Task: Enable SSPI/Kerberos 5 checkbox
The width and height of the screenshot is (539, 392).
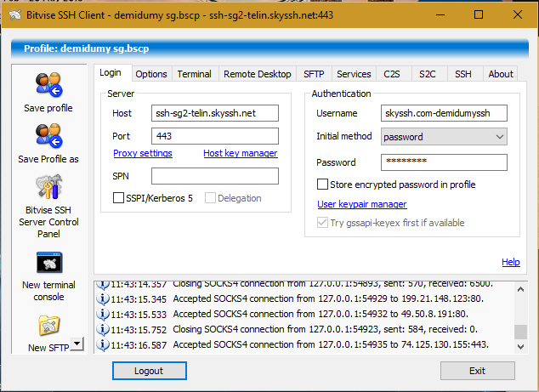Action: coord(118,198)
